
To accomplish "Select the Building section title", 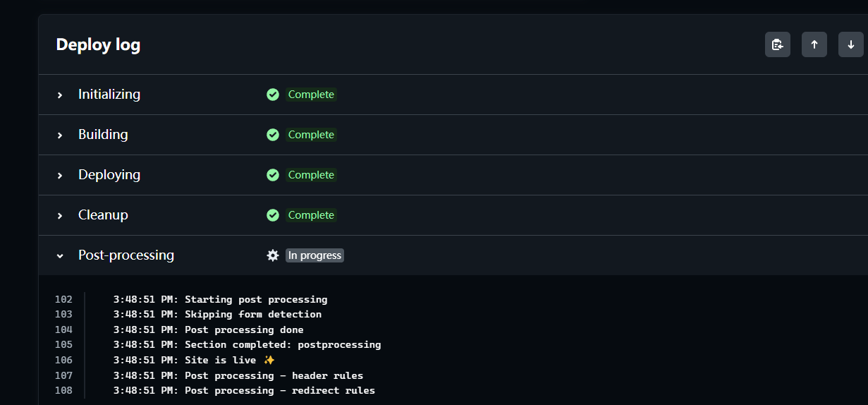I will coord(103,134).
